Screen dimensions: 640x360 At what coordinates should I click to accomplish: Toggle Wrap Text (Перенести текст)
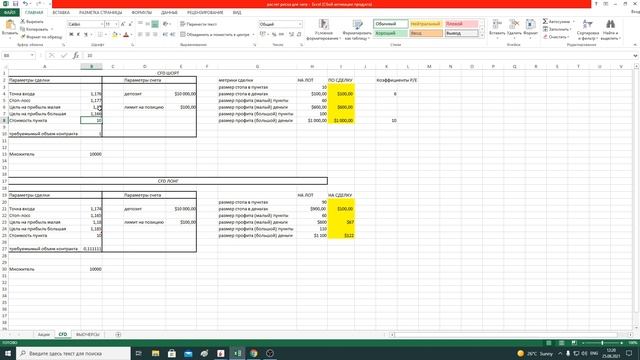pyautogui.click(x=198, y=24)
